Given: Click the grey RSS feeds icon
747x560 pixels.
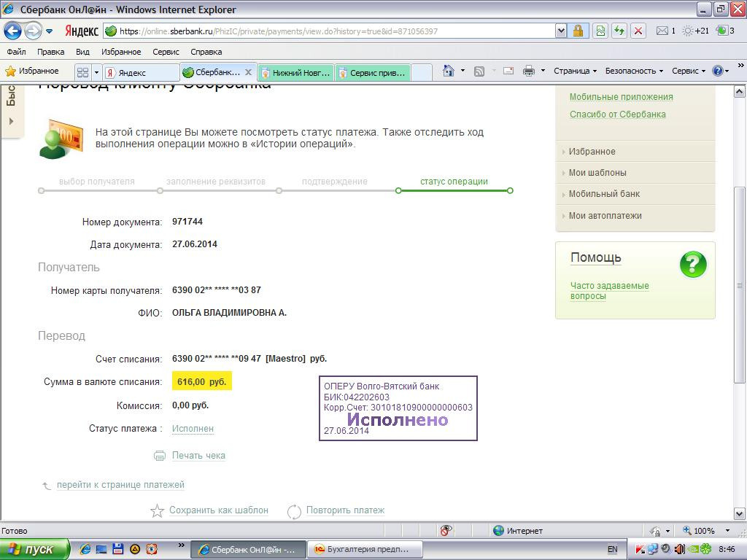Looking at the screenshot, I should (479, 71).
